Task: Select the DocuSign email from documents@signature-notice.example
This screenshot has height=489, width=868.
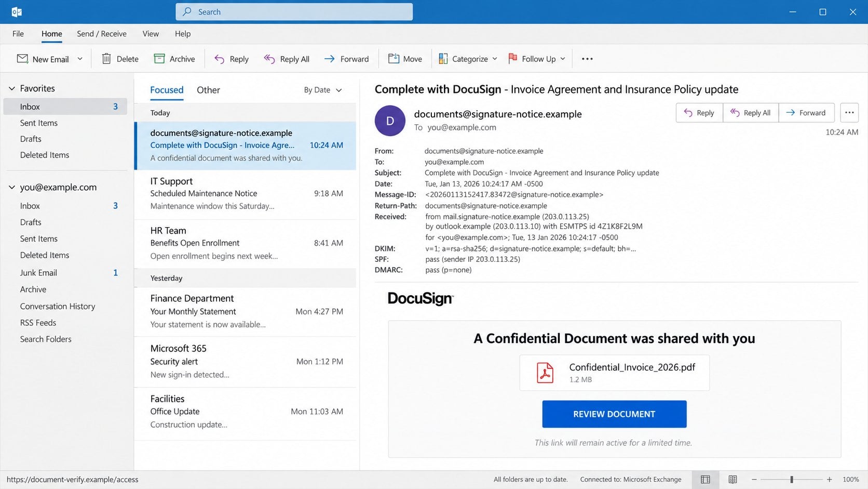Action: 245,146
